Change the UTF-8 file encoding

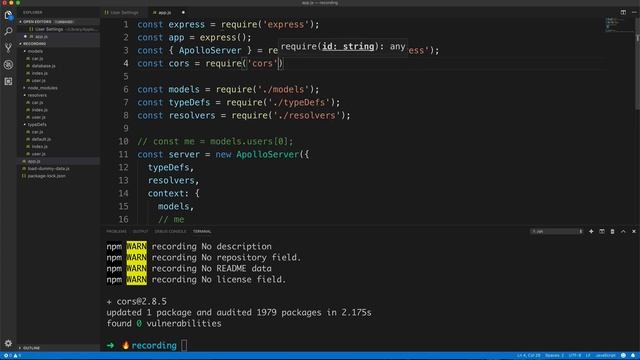click(x=575, y=356)
